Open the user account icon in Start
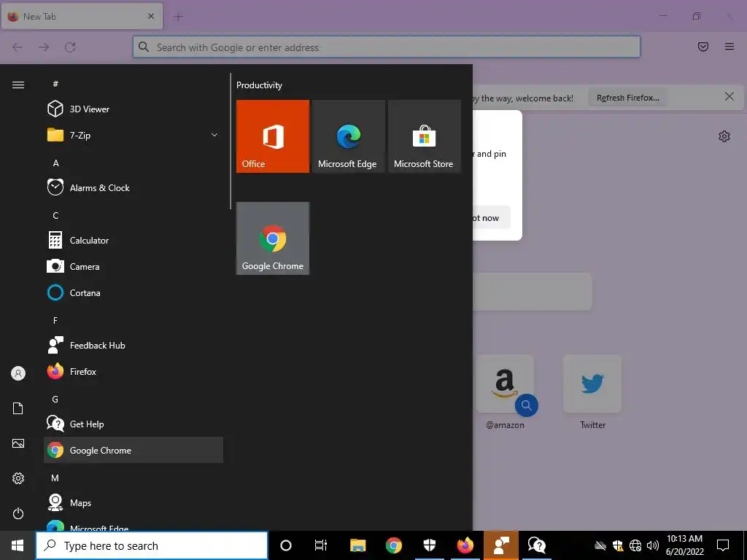The image size is (747, 560). pos(18,373)
